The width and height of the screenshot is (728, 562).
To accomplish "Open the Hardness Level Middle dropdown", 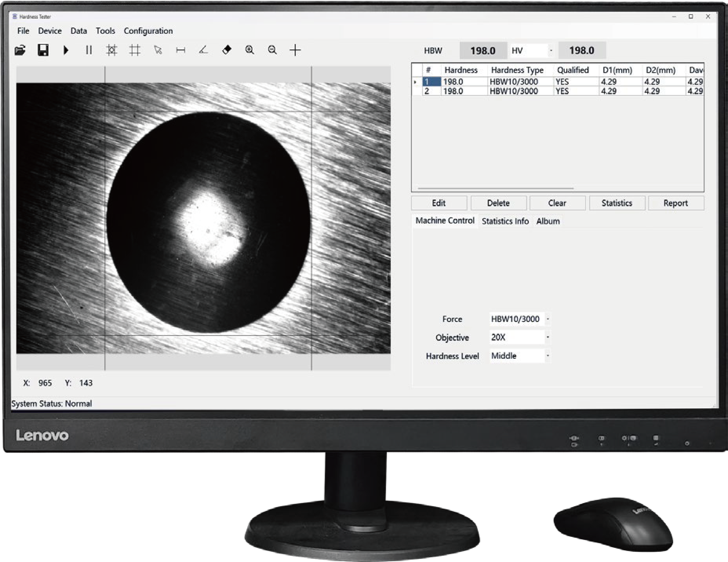I will pos(548,356).
